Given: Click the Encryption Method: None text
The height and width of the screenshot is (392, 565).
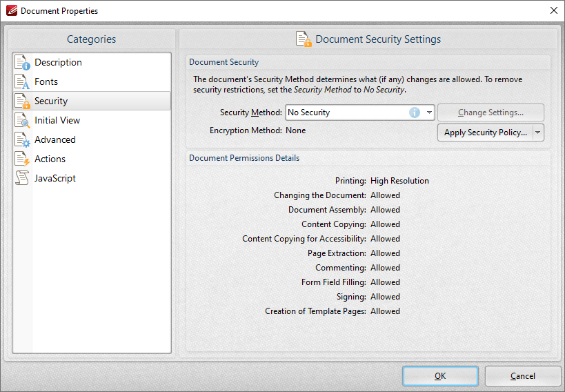Looking at the screenshot, I should [x=257, y=130].
